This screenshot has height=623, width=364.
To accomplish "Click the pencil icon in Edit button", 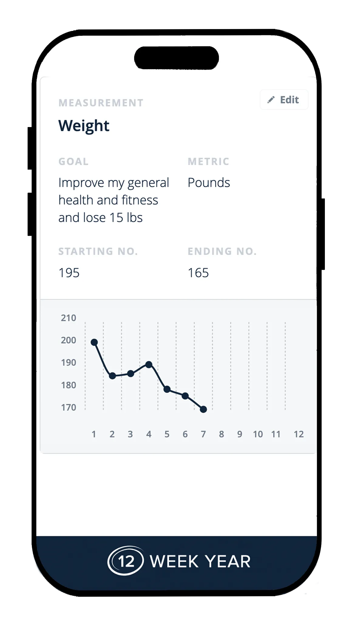I will [x=271, y=100].
